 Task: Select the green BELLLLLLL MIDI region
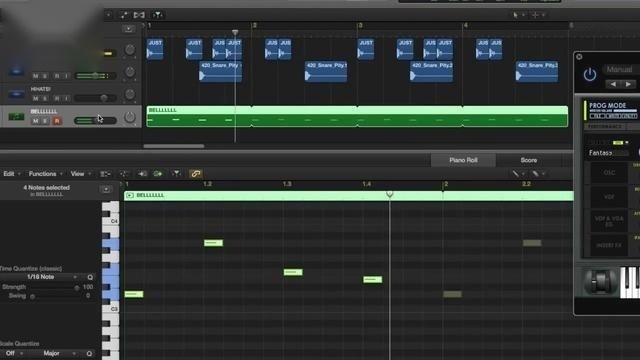(x=357, y=116)
